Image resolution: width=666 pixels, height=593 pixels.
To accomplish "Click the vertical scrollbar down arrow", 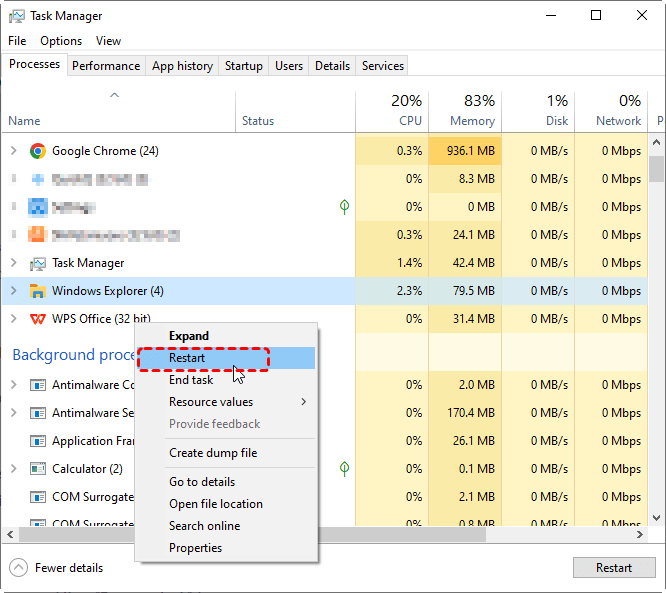I will pyautogui.click(x=657, y=518).
